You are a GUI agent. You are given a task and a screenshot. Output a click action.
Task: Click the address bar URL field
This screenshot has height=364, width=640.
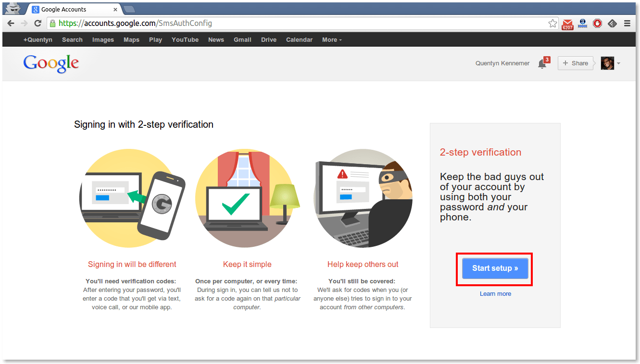tap(303, 23)
